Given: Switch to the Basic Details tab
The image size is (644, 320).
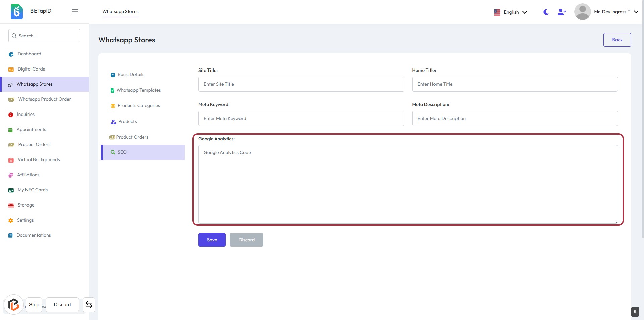Looking at the screenshot, I should click(131, 74).
